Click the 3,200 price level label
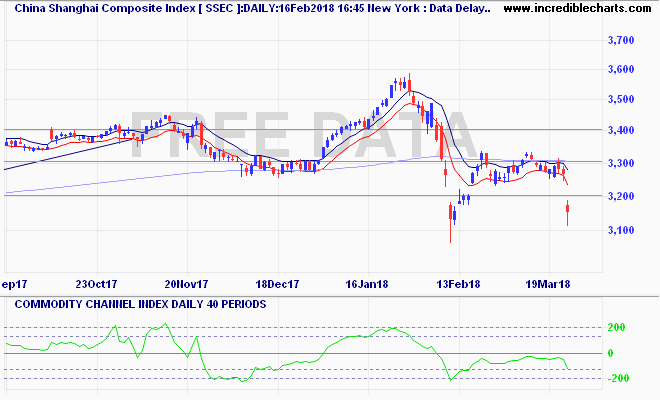Viewport: 660px width, 400px height. pos(622,196)
